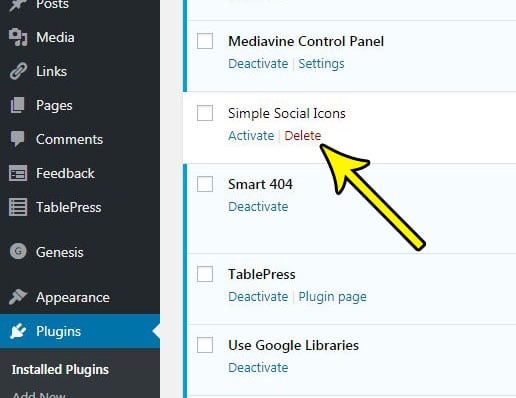
Task: Activate the Simple Social Icons plugin
Action: pyautogui.click(x=251, y=136)
